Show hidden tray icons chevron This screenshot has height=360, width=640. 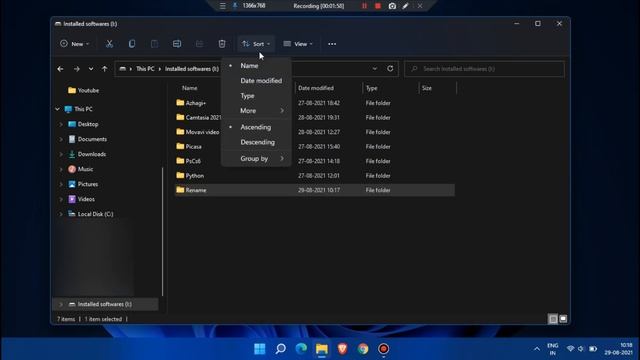click(537, 349)
